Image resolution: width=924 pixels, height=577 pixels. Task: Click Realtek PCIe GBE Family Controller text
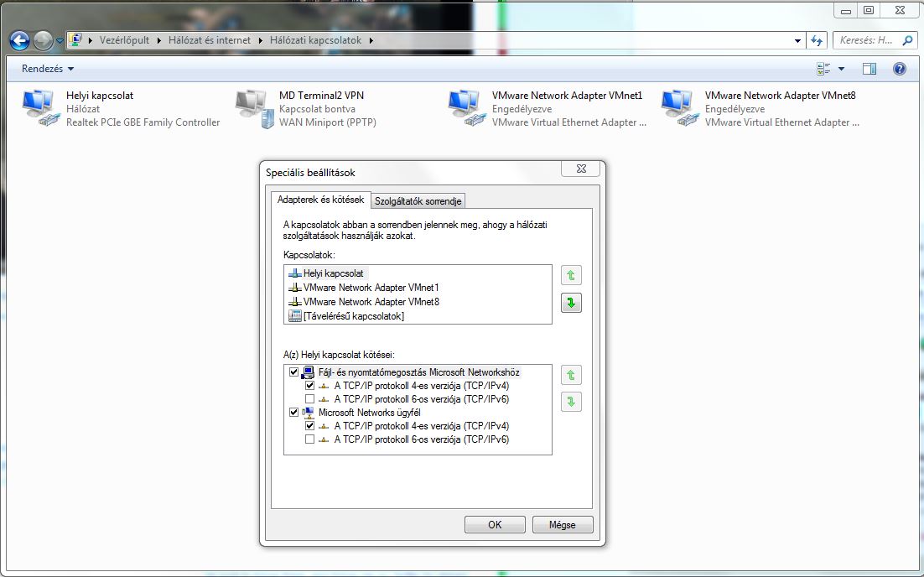pos(143,122)
